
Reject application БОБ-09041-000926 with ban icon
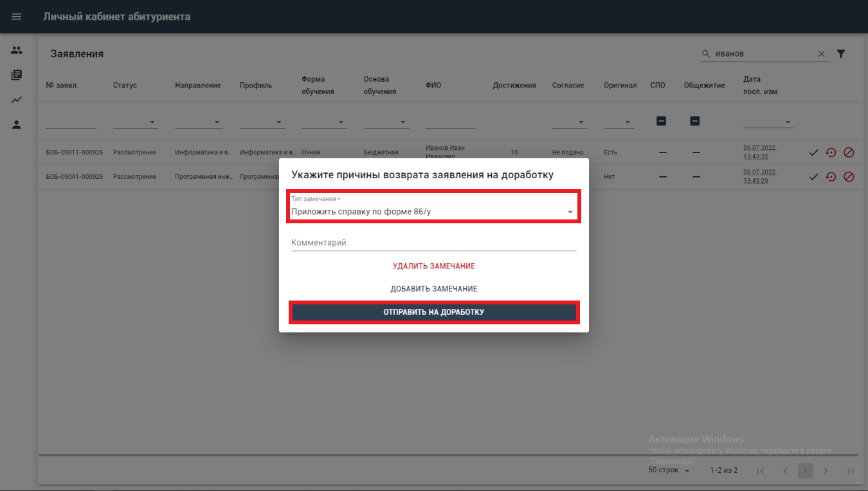(849, 177)
